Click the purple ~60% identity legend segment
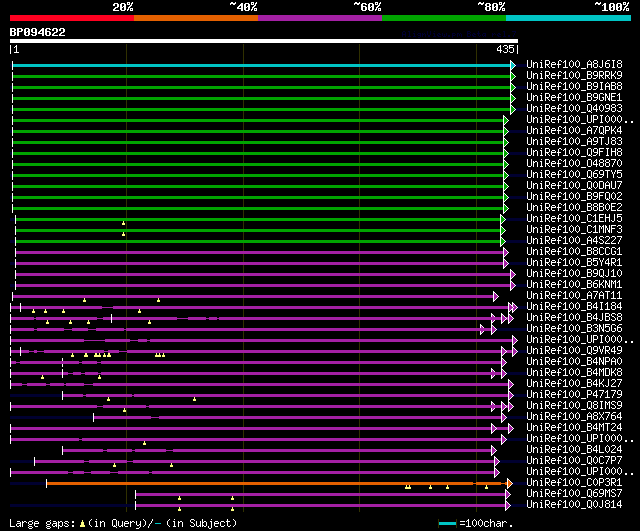 point(320,18)
